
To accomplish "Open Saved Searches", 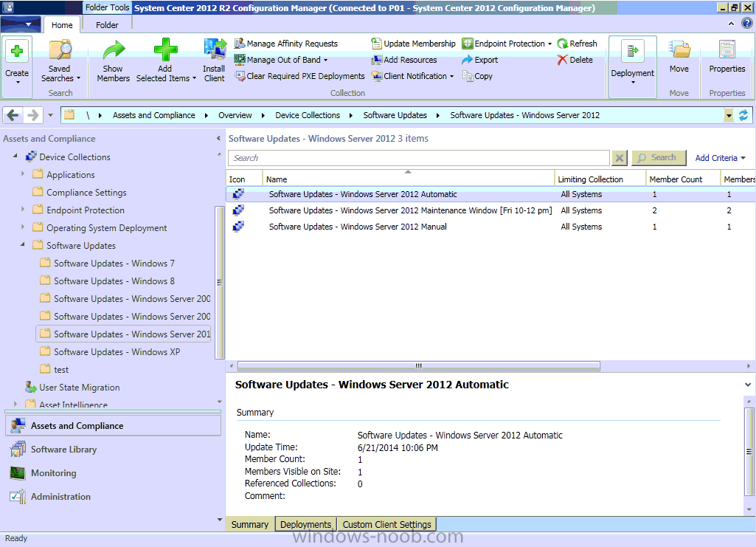I will pyautogui.click(x=60, y=61).
